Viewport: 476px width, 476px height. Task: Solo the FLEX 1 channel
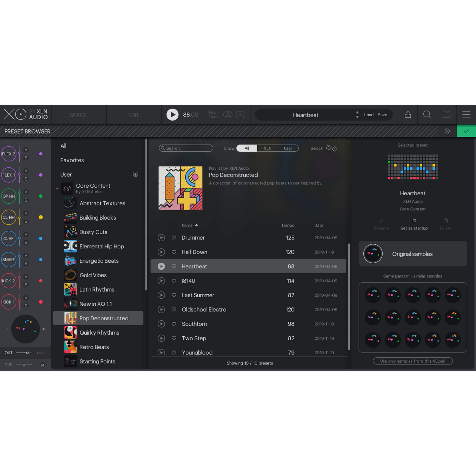coord(26,179)
